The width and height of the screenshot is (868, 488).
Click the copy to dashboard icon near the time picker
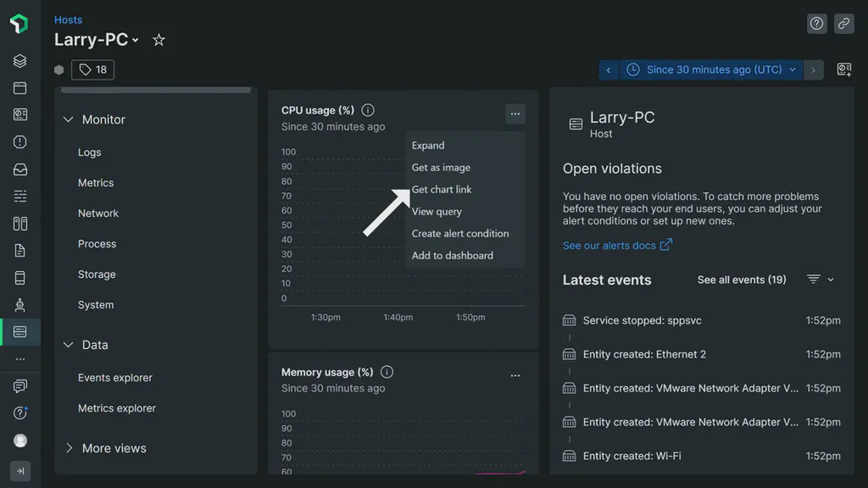click(x=843, y=69)
